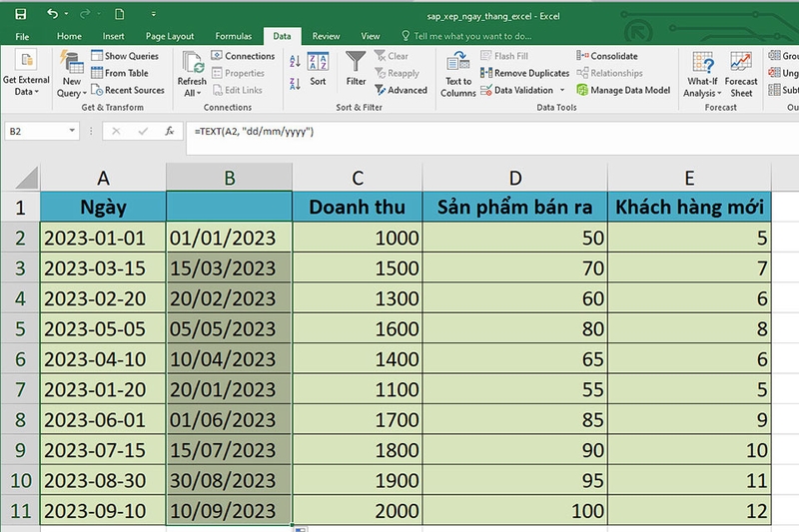Open the New Query dropdown

tap(71, 74)
